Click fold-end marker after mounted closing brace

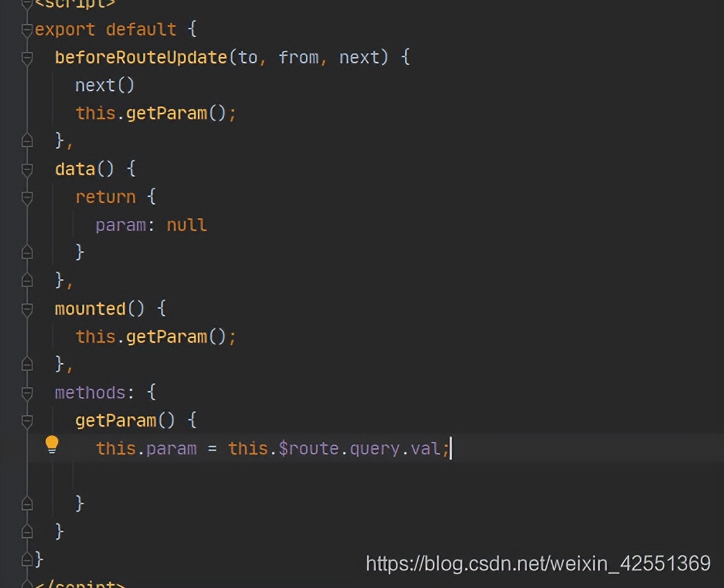27,364
